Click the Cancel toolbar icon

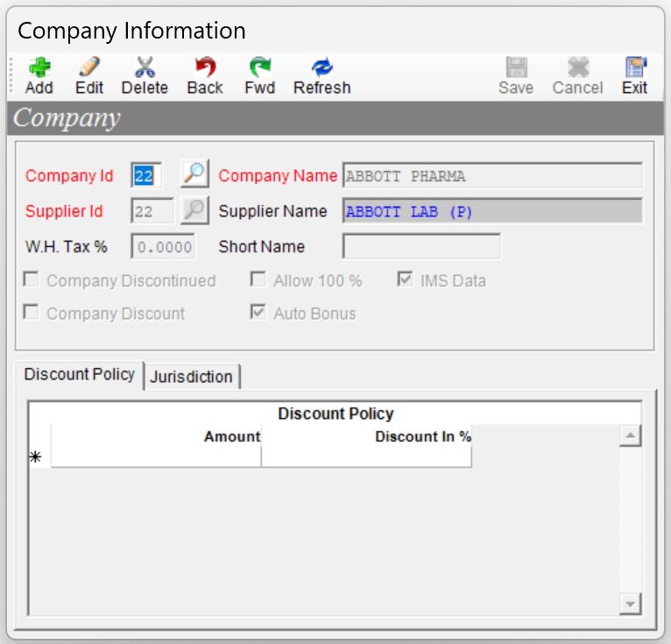(578, 67)
